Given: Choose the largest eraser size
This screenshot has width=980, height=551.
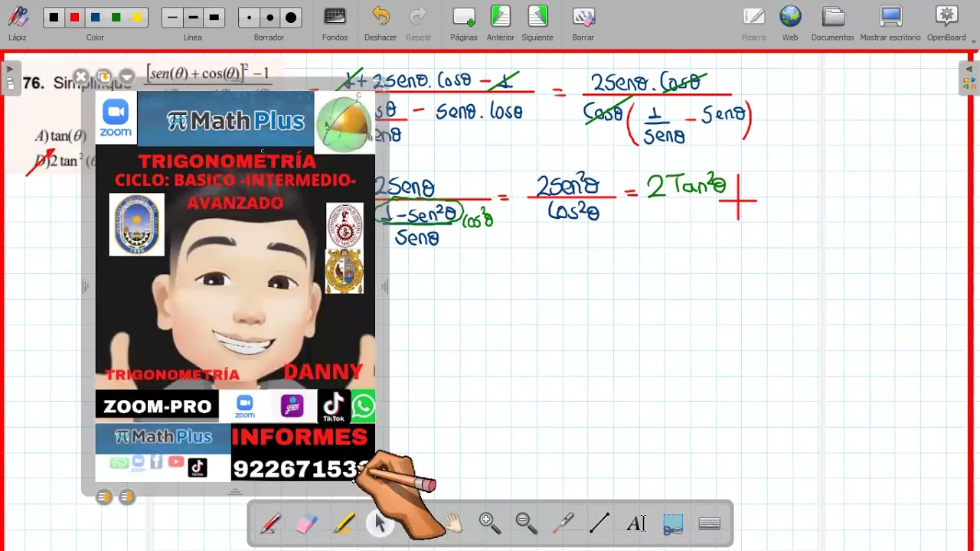Looking at the screenshot, I should (290, 18).
